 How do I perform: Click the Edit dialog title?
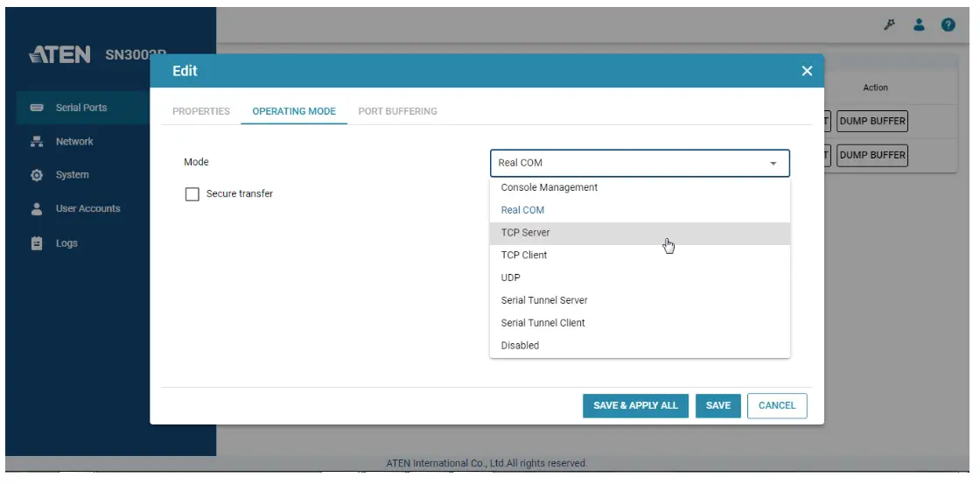pos(185,71)
